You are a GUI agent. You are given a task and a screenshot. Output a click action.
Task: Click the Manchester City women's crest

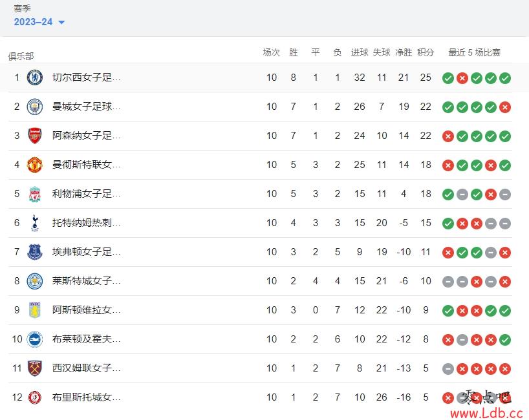pyautogui.click(x=35, y=107)
